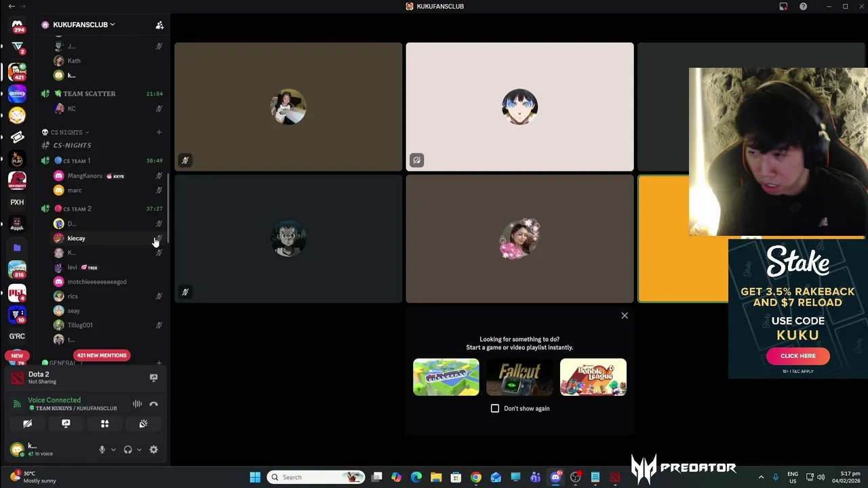Open Discord help question mark icon

803,6
